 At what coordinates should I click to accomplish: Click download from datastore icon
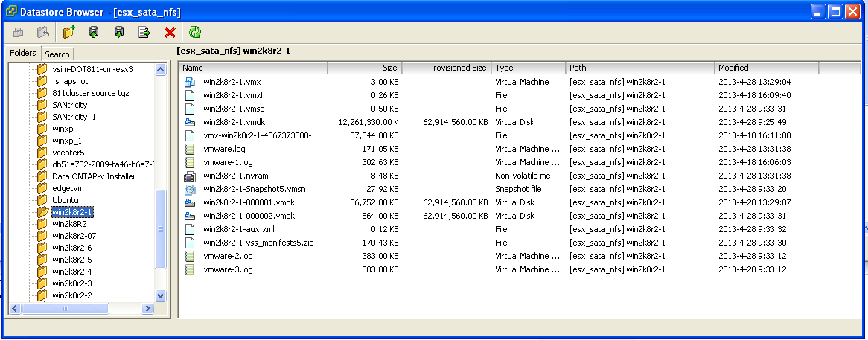119,32
